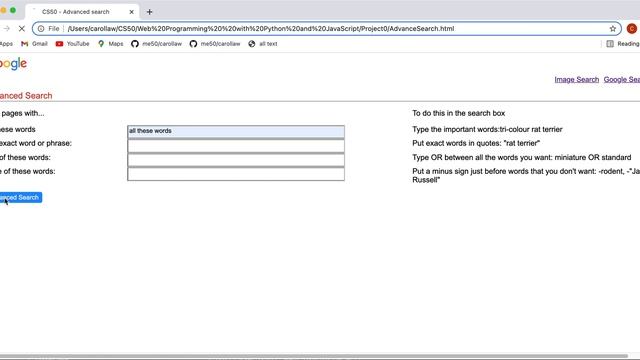640x360 pixels.
Task: Stop loading with the X button
Action: pos(22,29)
